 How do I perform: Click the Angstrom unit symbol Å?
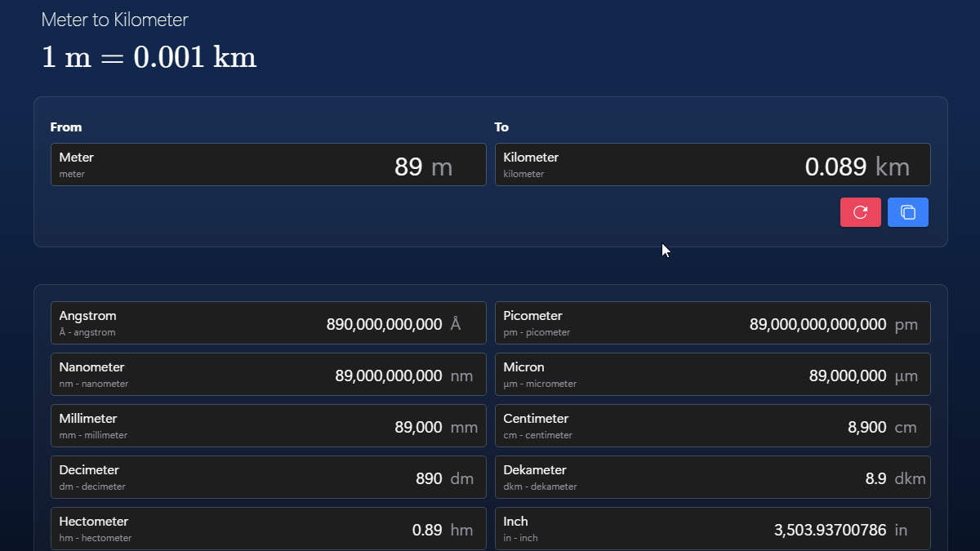pos(454,323)
